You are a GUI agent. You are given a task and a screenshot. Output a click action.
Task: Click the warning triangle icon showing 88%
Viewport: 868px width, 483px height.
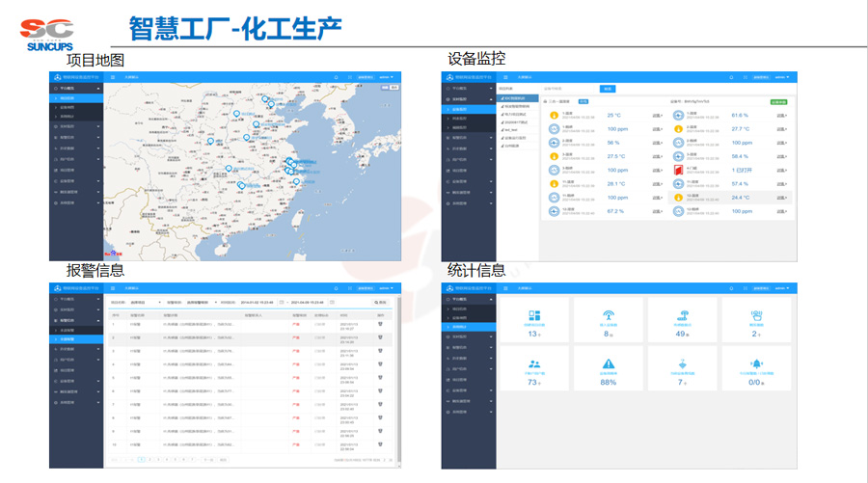[x=610, y=363]
